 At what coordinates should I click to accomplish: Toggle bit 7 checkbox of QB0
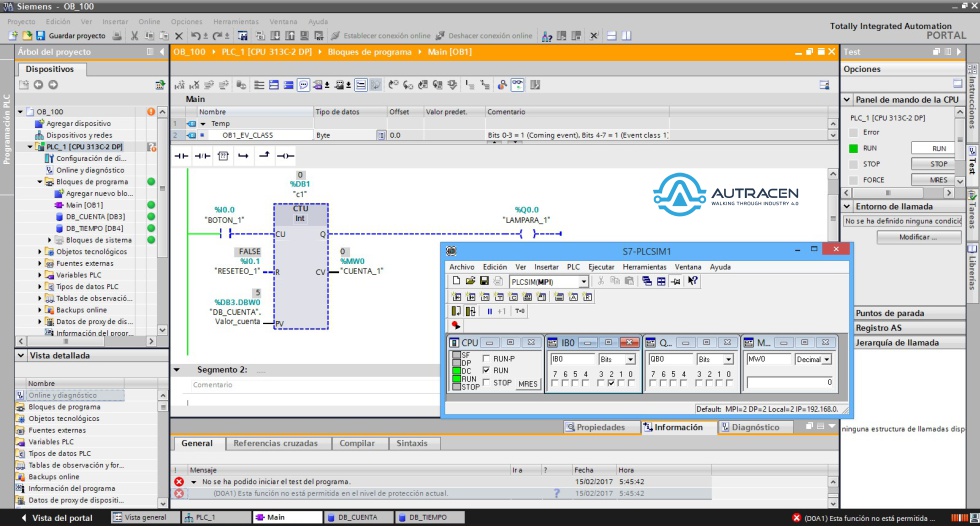653,383
